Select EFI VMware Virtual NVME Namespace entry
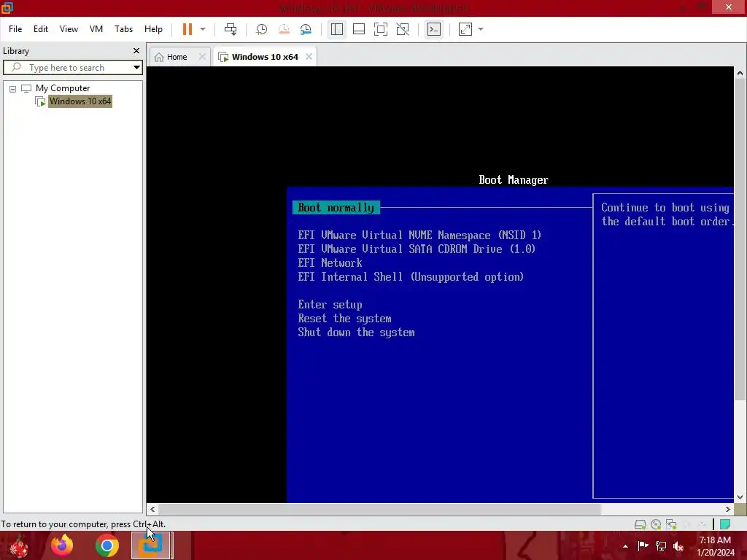 pos(419,236)
